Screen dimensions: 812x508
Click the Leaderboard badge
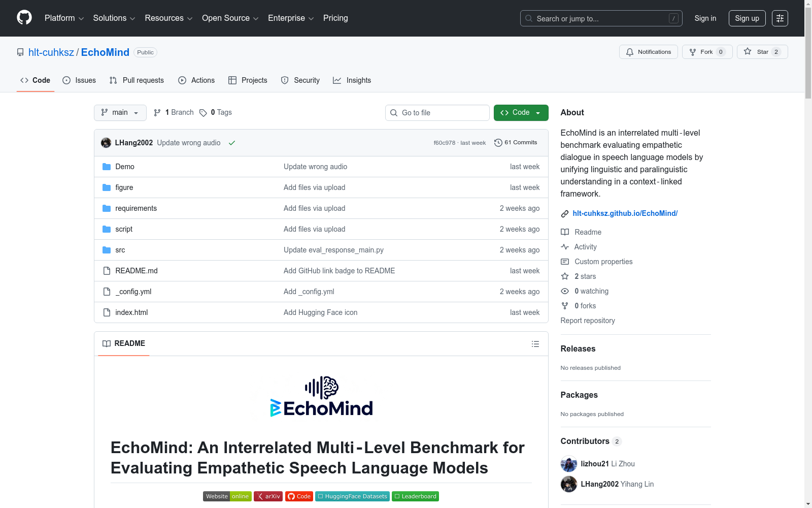click(x=416, y=496)
